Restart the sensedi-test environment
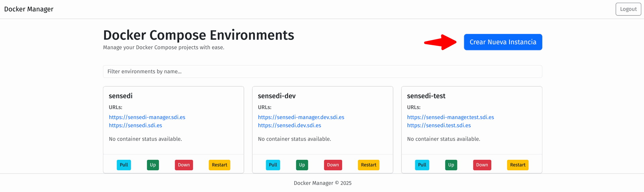This screenshot has width=644, height=192. point(518,165)
